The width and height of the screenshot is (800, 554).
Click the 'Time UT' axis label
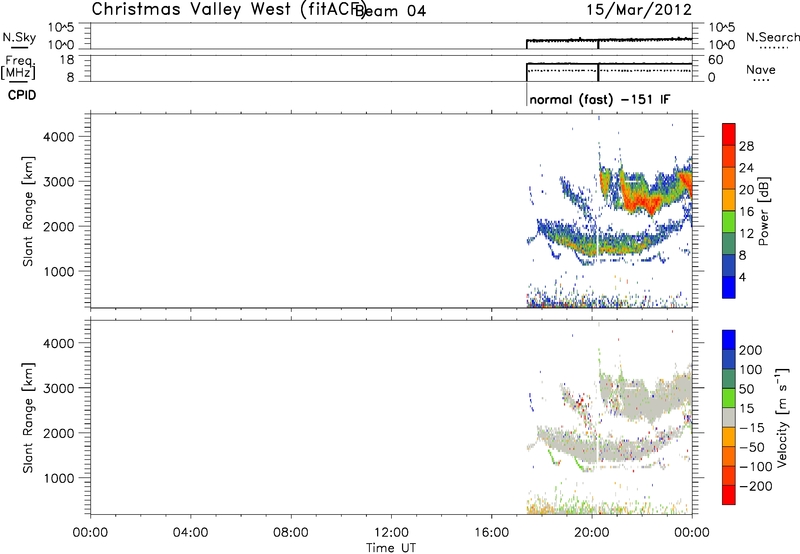391,548
